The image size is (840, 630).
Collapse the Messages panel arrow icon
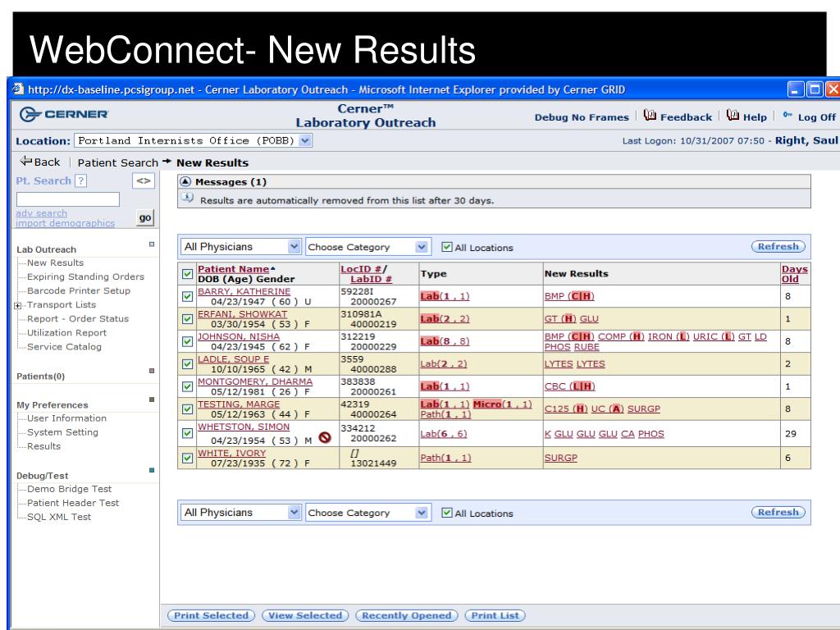[185, 181]
